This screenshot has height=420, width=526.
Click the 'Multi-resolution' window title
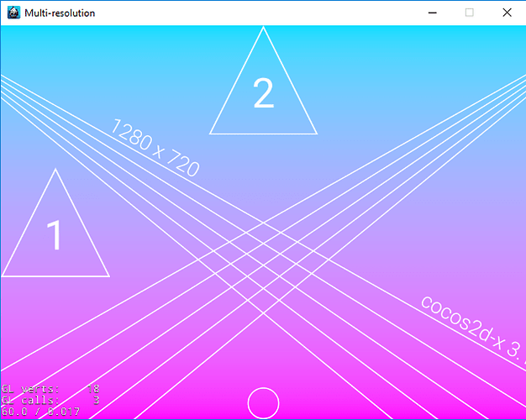[x=60, y=13]
